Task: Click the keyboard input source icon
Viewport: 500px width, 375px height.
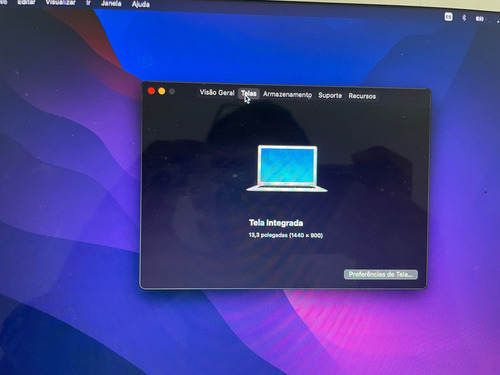Action: 449,16
